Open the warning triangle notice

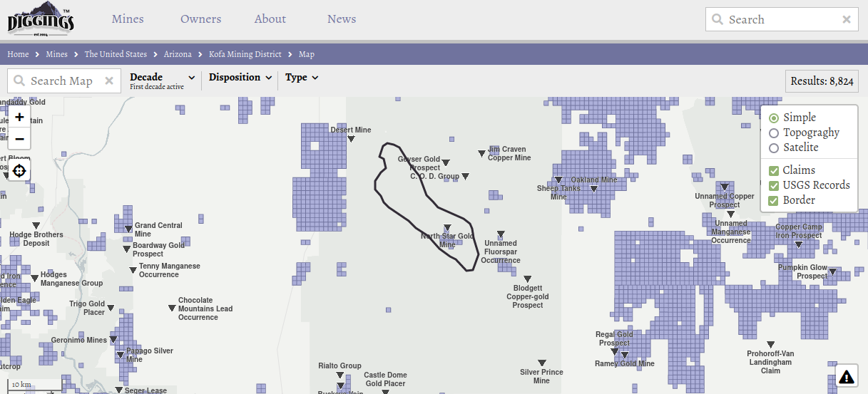click(847, 376)
